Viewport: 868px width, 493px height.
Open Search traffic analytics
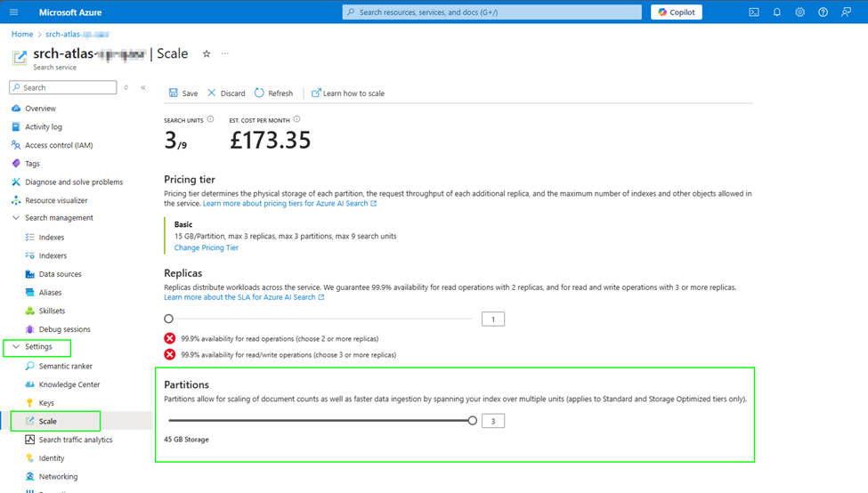tap(76, 440)
